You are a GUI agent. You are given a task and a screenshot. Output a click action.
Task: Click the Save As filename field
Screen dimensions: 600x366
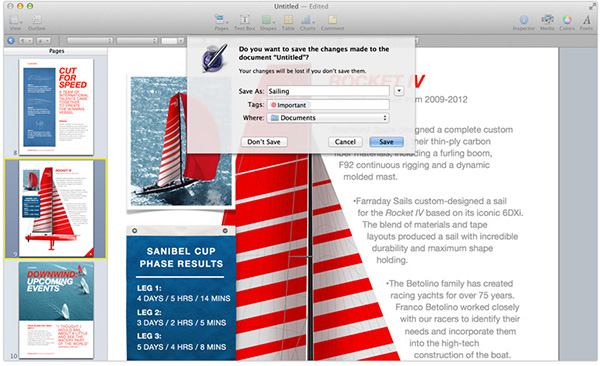[328, 91]
